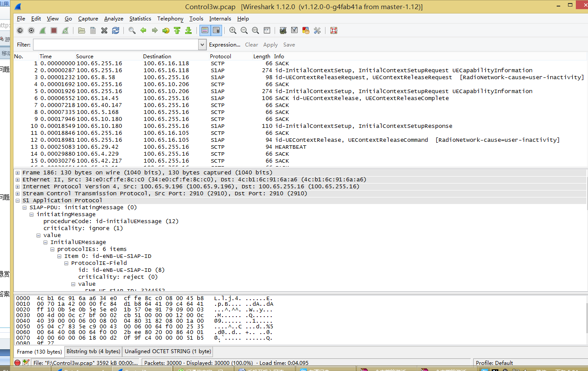Sort by the Destination column header
The image size is (588, 371).
[157, 57]
